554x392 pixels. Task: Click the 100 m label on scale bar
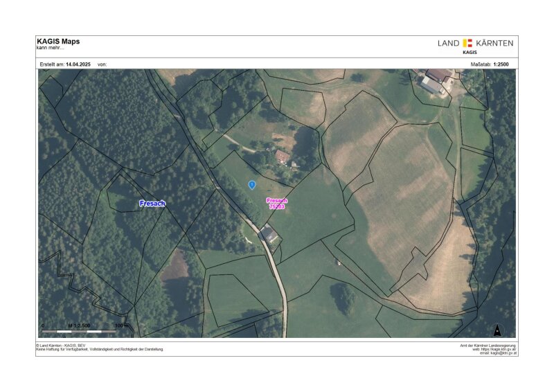pos(122,325)
